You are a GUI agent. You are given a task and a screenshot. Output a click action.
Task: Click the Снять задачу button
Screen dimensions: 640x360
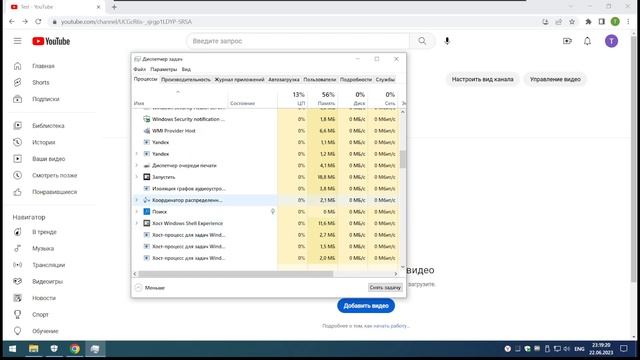pos(385,288)
